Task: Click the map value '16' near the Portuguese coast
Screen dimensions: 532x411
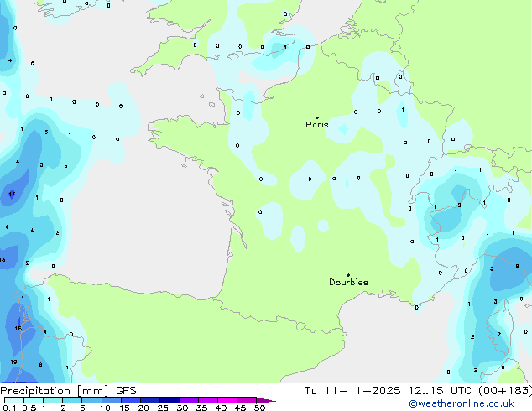Action: pyautogui.click(x=18, y=328)
